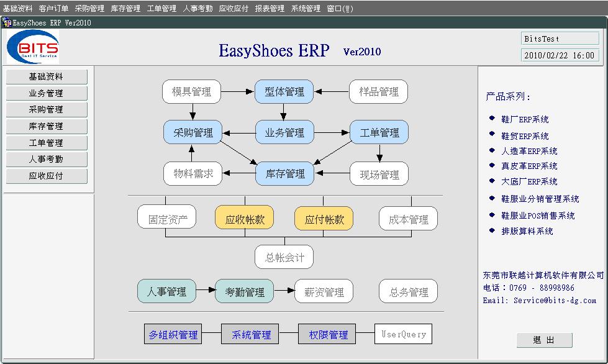
Task: Open the 系统管理 menu in menu bar
Action: 306,8
